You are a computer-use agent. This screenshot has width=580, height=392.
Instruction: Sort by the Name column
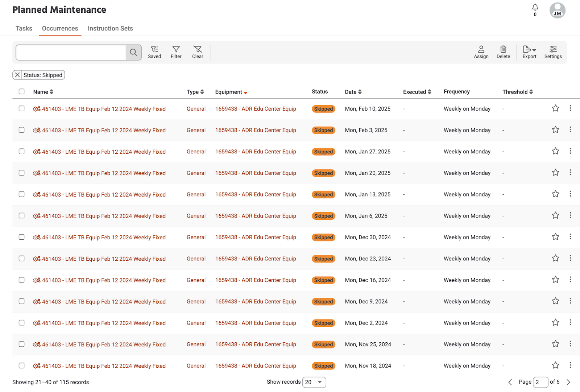click(x=43, y=92)
